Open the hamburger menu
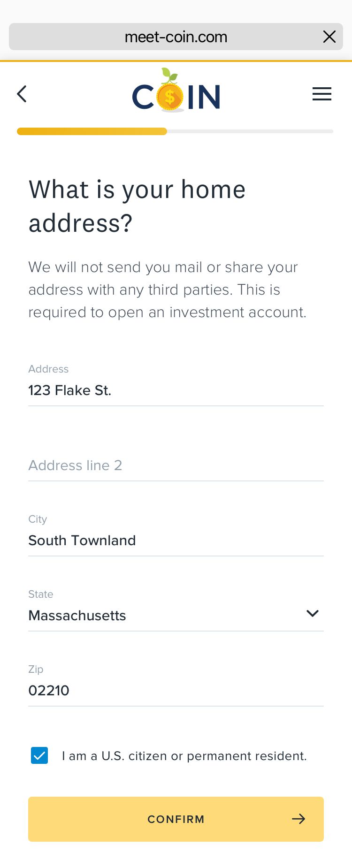The height and width of the screenshot is (868, 352). tap(322, 94)
